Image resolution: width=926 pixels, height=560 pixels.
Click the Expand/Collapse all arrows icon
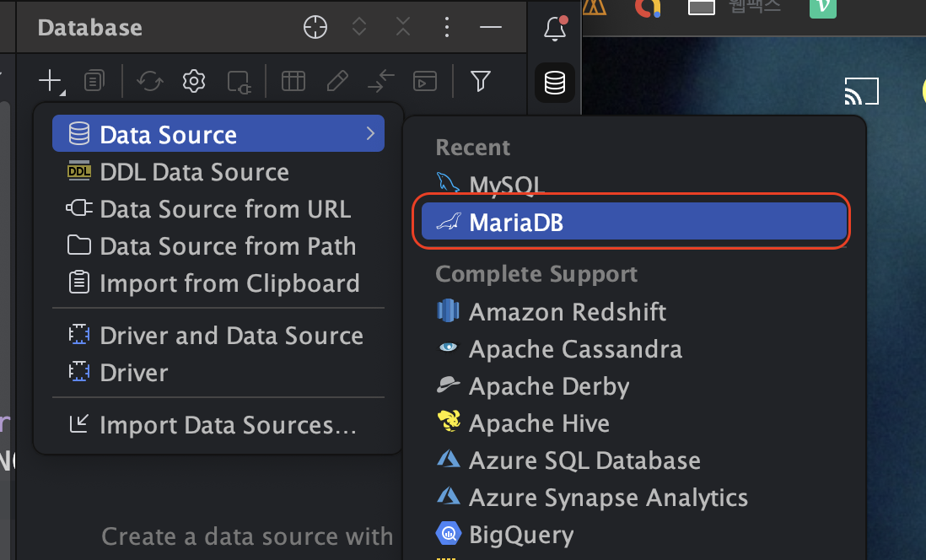[359, 27]
